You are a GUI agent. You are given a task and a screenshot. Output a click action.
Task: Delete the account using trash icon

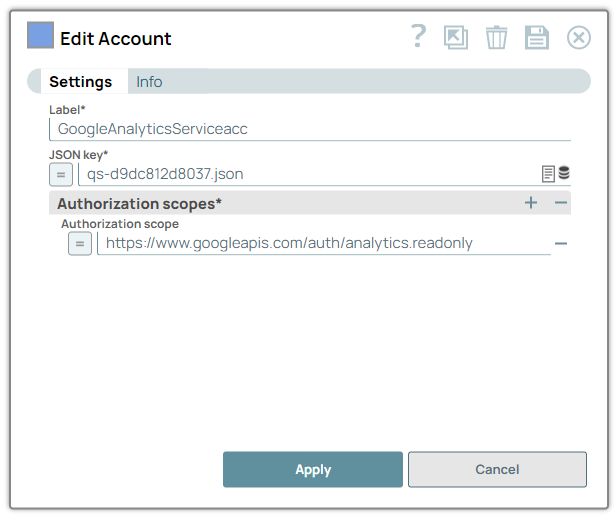click(x=496, y=38)
